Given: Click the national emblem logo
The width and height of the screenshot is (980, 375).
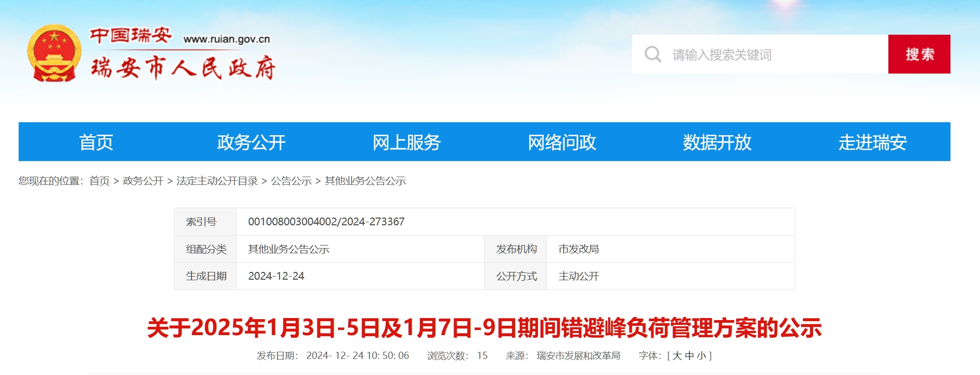Looking at the screenshot, I should [54, 54].
